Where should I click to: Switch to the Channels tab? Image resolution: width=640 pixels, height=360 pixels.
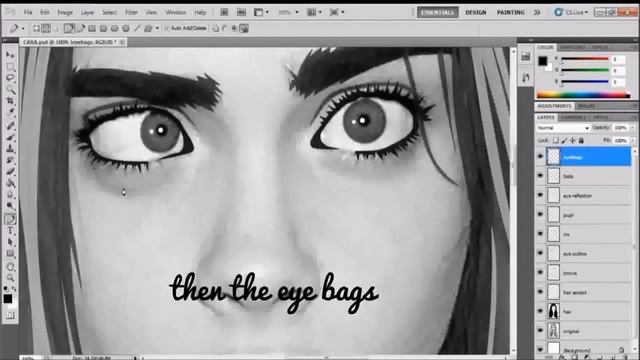tap(573, 118)
